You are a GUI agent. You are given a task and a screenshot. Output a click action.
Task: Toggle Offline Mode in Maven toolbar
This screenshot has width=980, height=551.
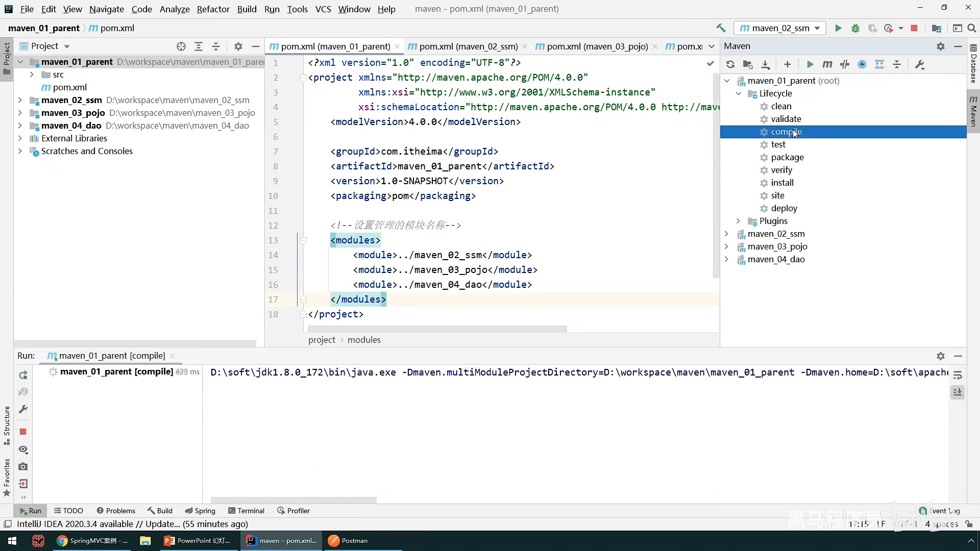(845, 64)
